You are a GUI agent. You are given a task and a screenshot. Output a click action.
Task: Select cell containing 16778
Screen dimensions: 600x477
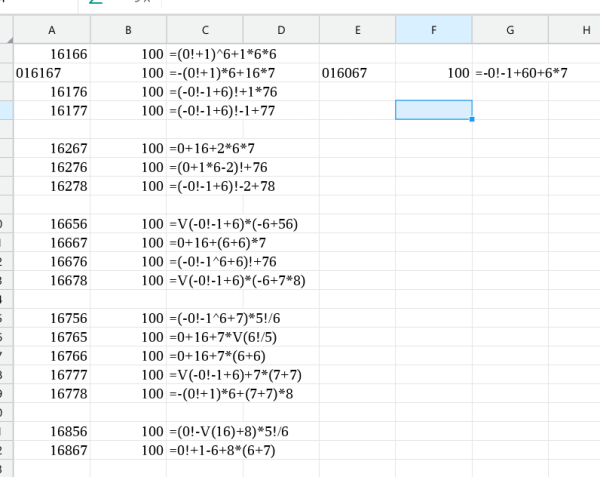click(x=52, y=394)
